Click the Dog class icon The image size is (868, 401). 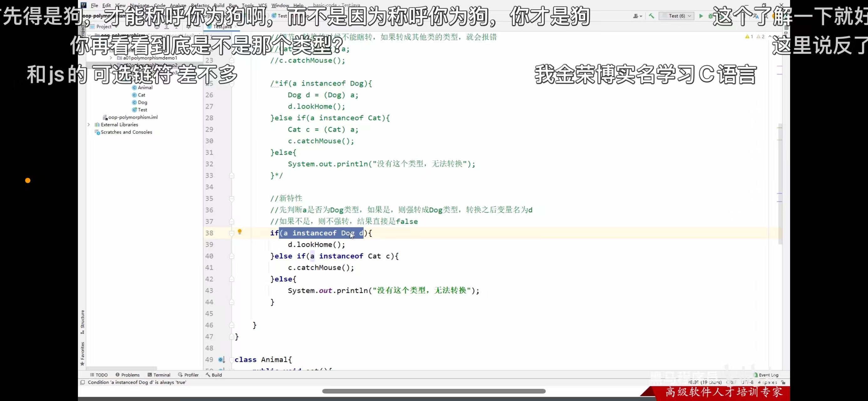coord(134,102)
